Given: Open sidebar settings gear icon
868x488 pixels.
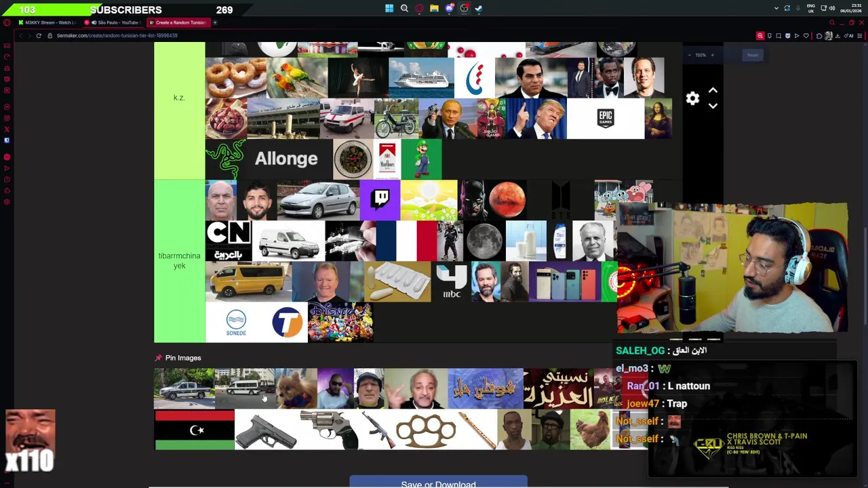Looking at the screenshot, I should 7,201.
